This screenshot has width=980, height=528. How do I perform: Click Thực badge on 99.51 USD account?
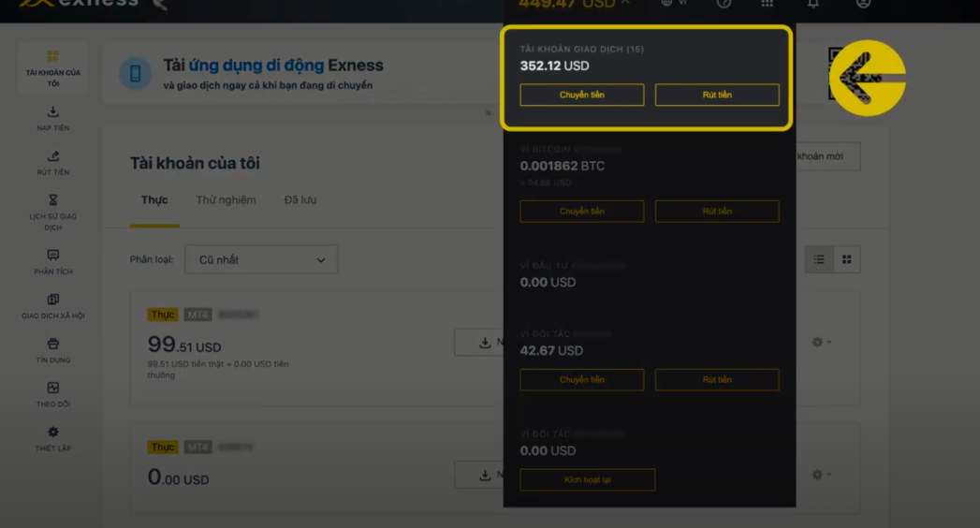163,315
